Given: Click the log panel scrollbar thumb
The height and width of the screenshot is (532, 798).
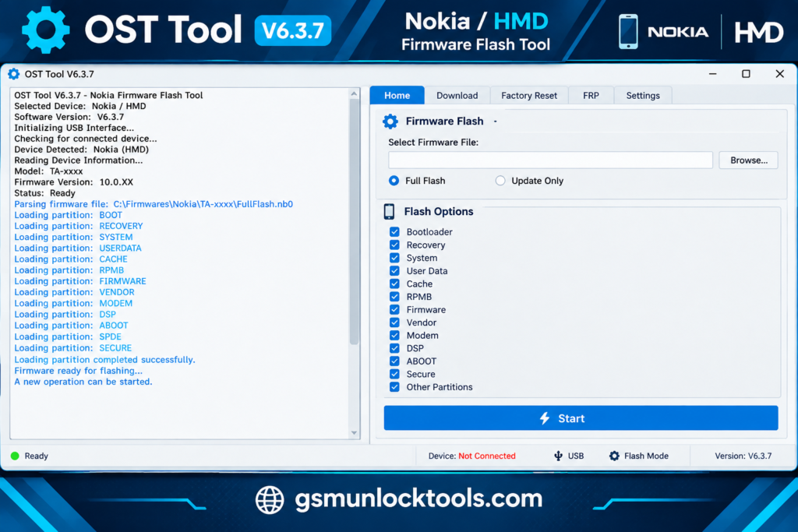Looking at the screenshot, I should tap(355, 222).
